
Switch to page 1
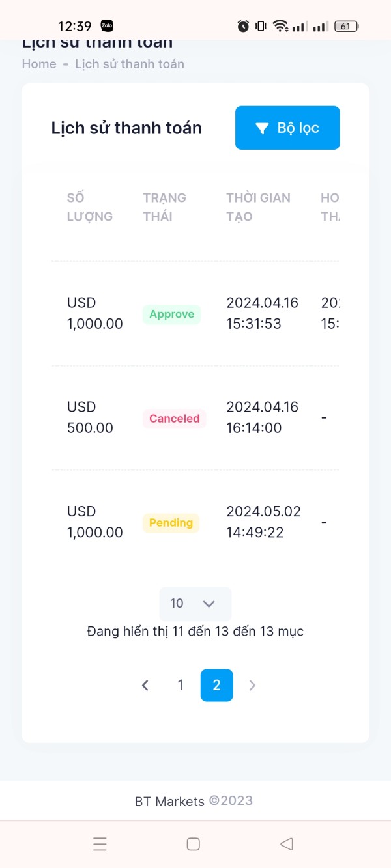pyautogui.click(x=181, y=685)
